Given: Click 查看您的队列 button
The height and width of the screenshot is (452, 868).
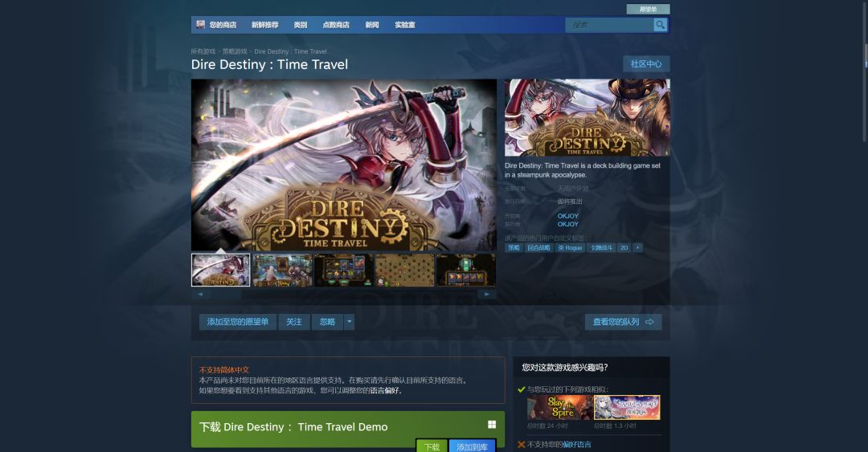Looking at the screenshot, I should (x=623, y=322).
